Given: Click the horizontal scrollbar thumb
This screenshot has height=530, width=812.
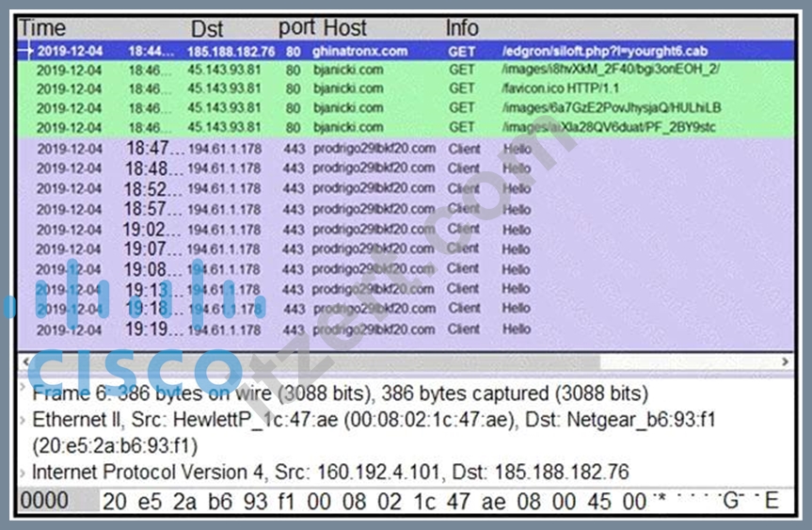Looking at the screenshot, I should [x=316, y=361].
